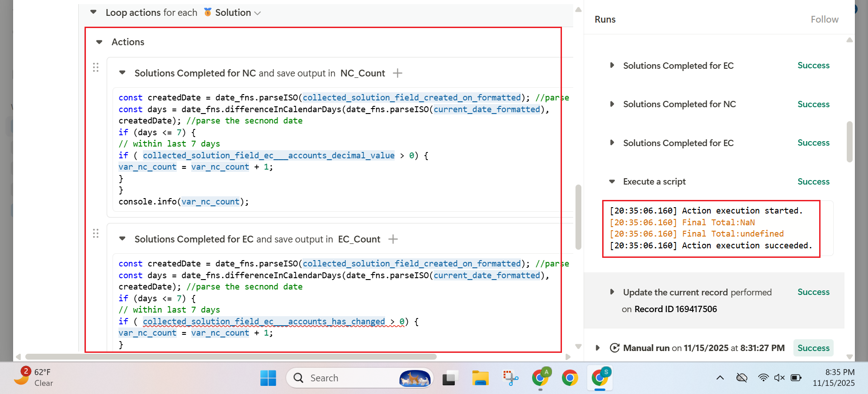Click the plus icon beside EC_Count
Screen dimensions: 868x394
click(x=393, y=239)
